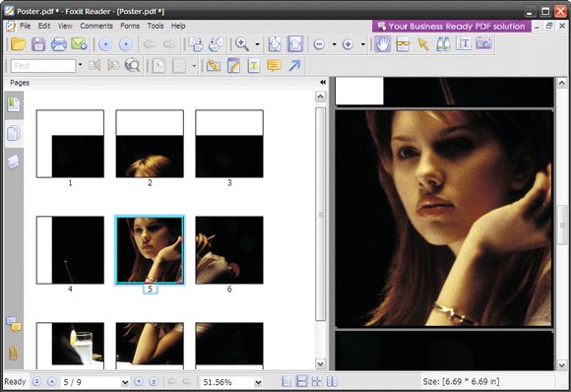The image size is (571, 392).
Task: Click inside the Find text field
Action: (43, 66)
